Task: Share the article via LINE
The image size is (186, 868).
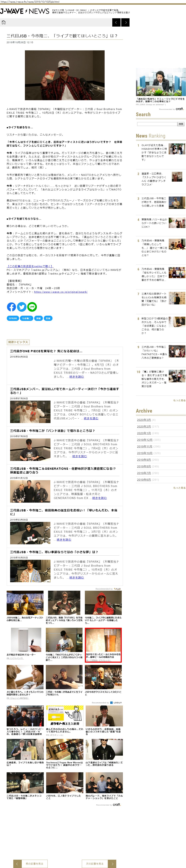Action: click(32, 307)
